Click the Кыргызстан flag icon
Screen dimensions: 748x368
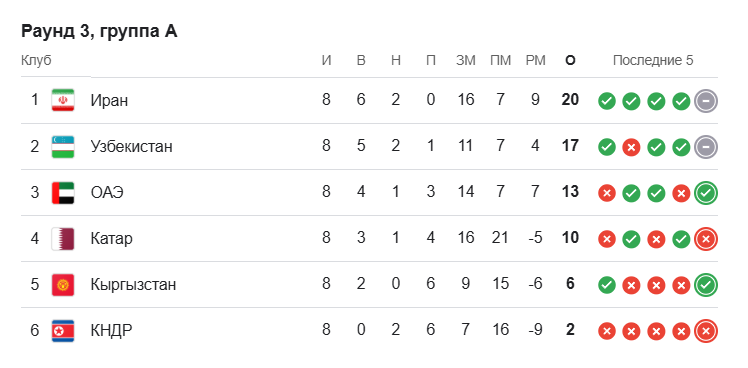click(63, 285)
